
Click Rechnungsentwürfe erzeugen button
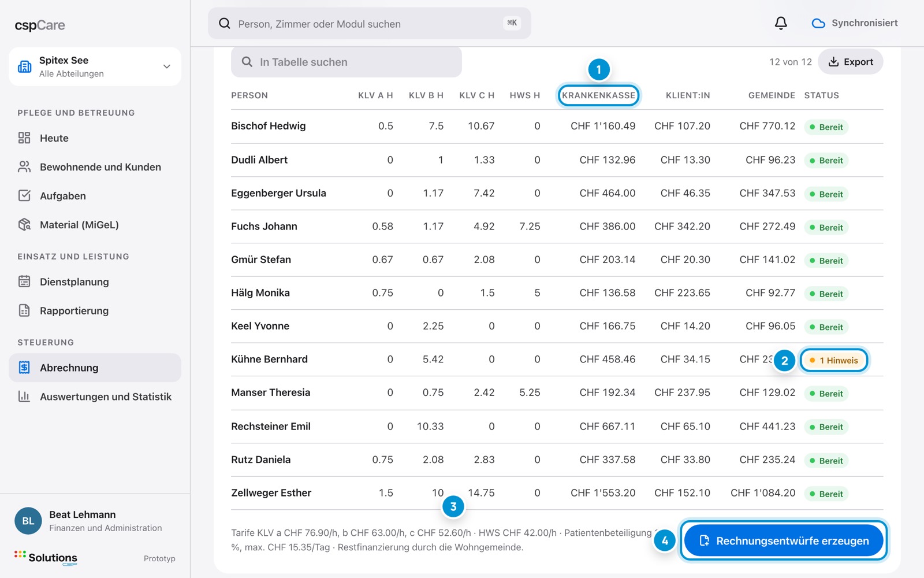coord(784,541)
